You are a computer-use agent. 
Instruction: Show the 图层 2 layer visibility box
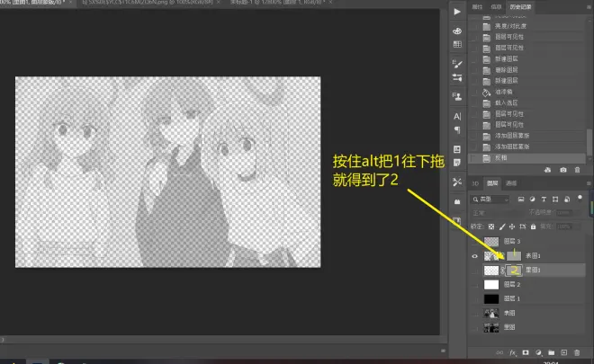pyautogui.click(x=474, y=285)
